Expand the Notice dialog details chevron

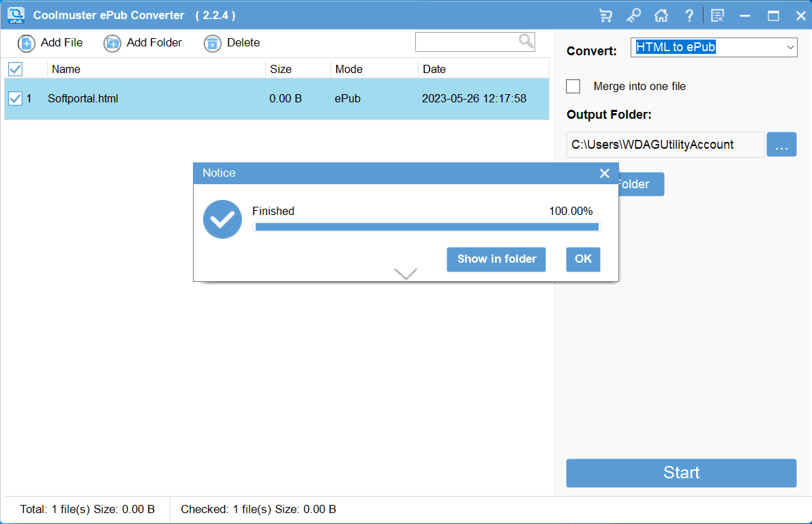pyautogui.click(x=406, y=274)
